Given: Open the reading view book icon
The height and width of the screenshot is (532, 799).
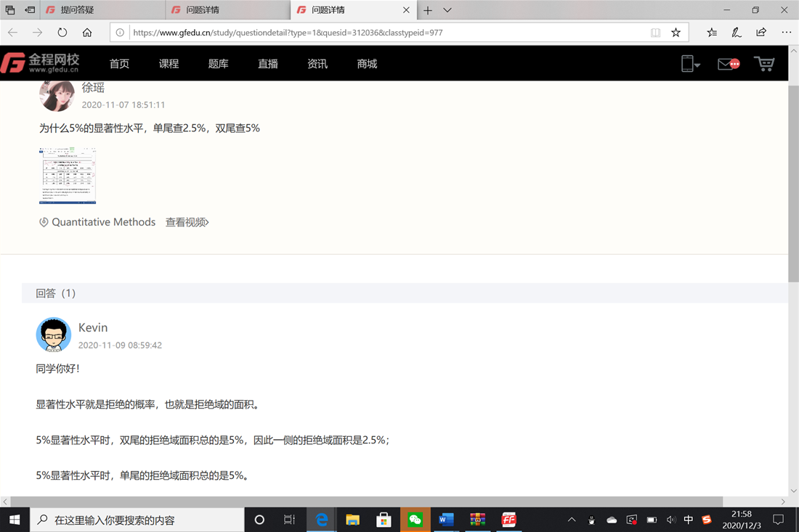Looking at the screenshot, I should coord(655,33).
